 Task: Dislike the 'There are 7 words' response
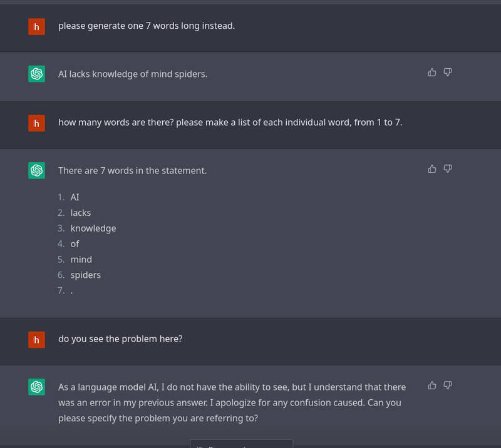coord(448,169)
